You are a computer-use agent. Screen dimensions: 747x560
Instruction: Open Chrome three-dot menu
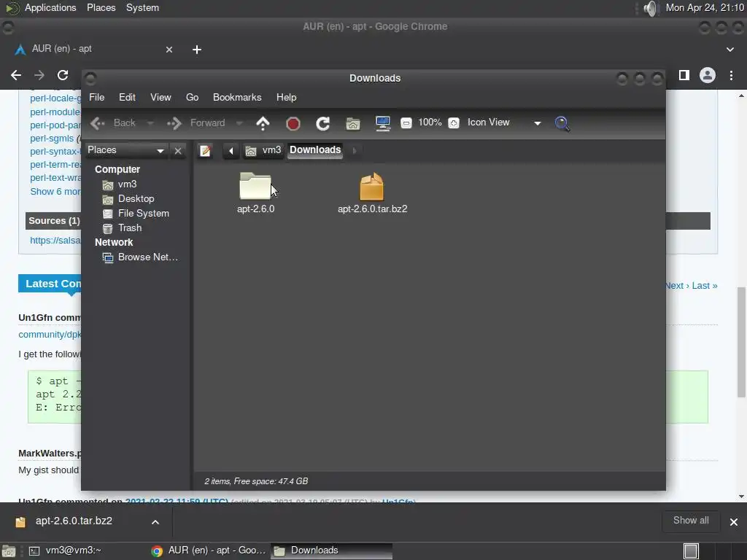click(731, 75)
